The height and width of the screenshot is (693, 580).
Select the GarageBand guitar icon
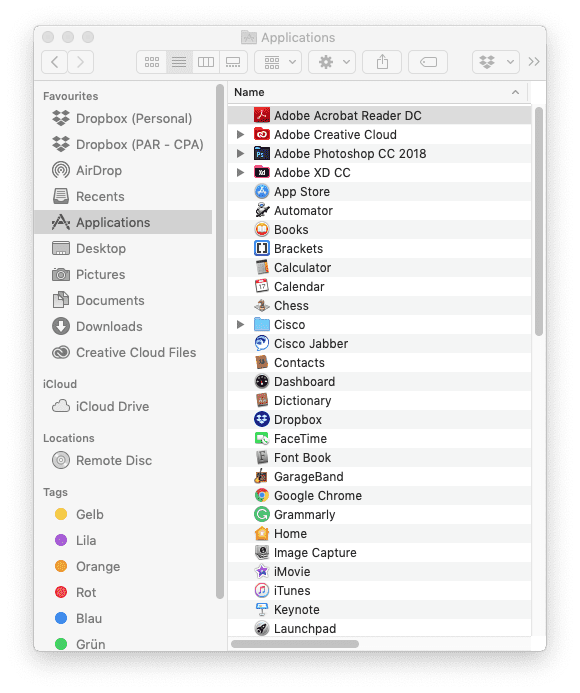(x=262, y=476)
